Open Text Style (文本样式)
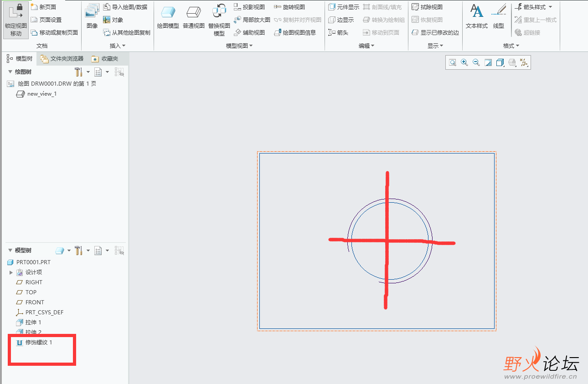This screenshot has height=384, width=588. point(477,16)
